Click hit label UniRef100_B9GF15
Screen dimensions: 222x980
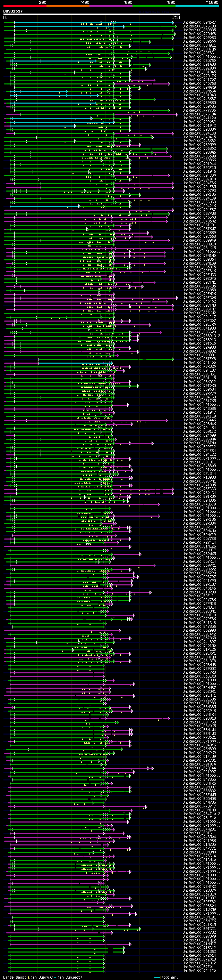(199, 168)
